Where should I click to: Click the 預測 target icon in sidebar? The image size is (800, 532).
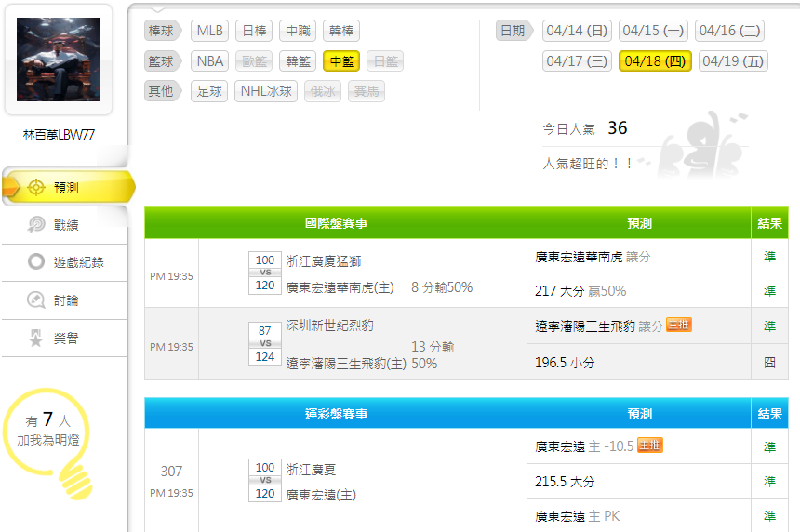(x=36, y=188)
